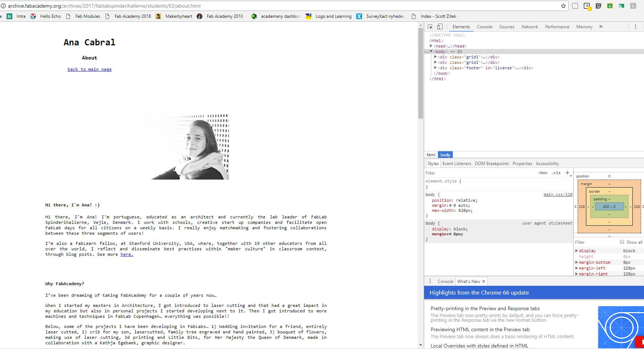Open the Memory tab

(x=584, y=27)
